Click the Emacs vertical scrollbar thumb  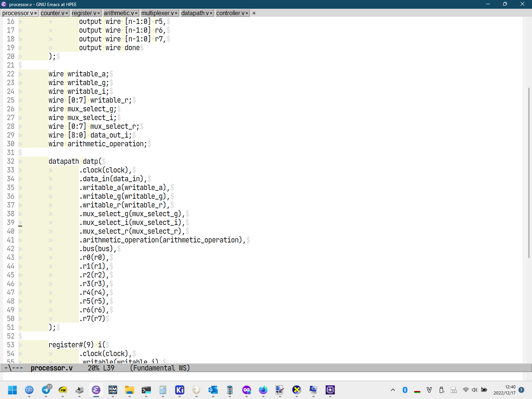529,173
